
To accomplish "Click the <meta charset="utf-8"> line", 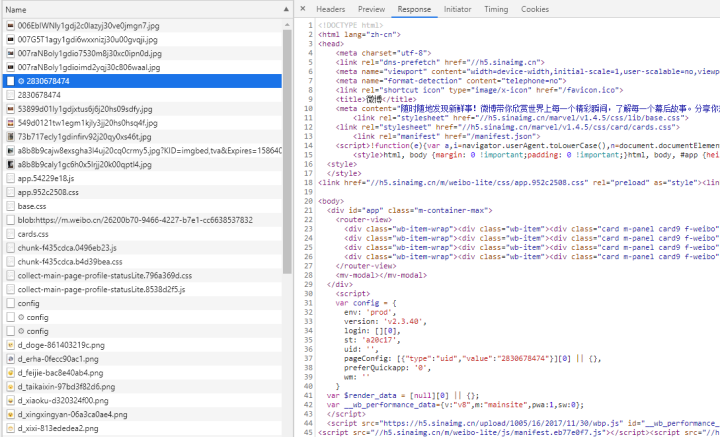I will coord(383,53).
